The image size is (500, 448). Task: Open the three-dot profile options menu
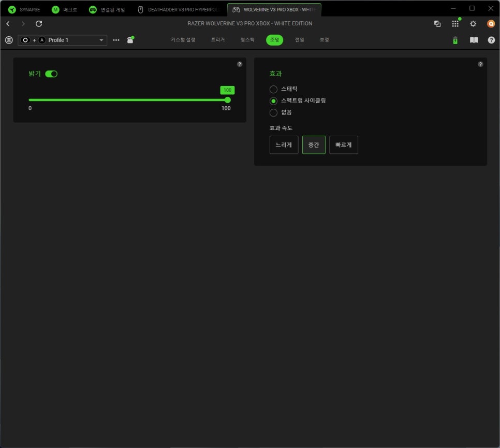click(116, 40)
